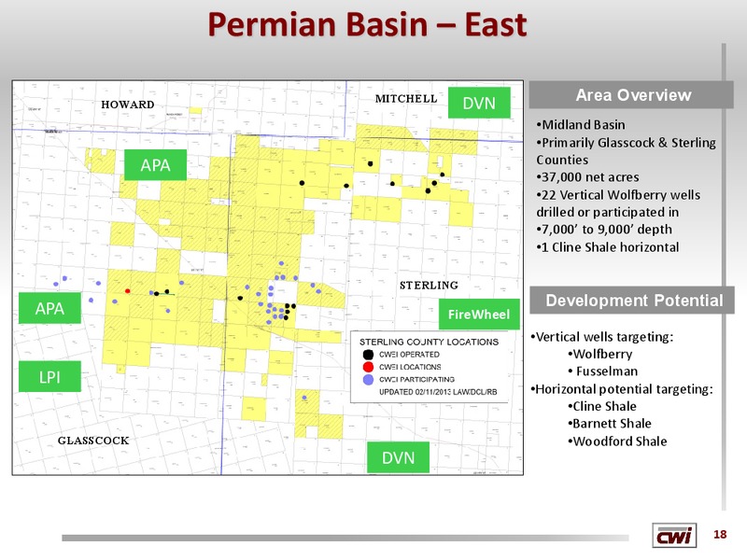Viewport: 747px width, 560px height.
Task: Select the 7,000' to 9,000' depth bullet
Action: point(604,230)
